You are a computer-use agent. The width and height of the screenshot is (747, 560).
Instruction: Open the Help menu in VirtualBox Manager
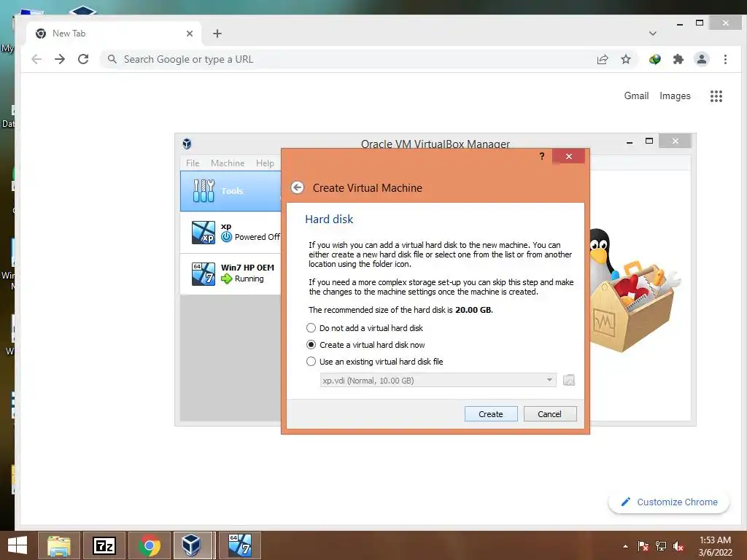(x=265, y=163)
